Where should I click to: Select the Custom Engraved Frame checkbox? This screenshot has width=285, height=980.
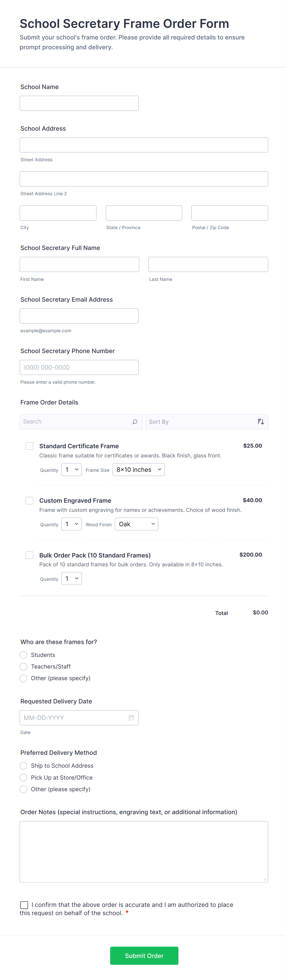tap(29, 501)
